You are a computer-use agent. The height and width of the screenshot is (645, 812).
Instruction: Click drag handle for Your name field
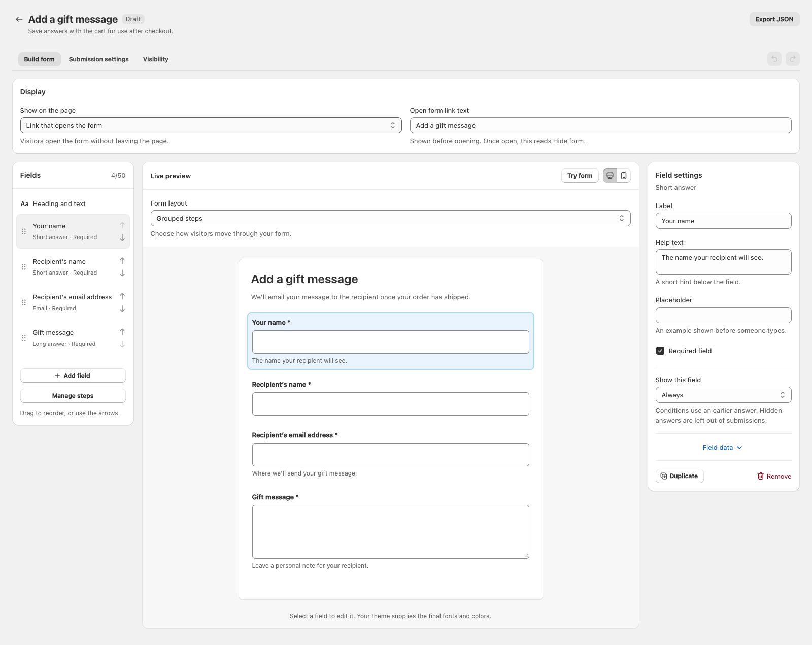[24, 231]
